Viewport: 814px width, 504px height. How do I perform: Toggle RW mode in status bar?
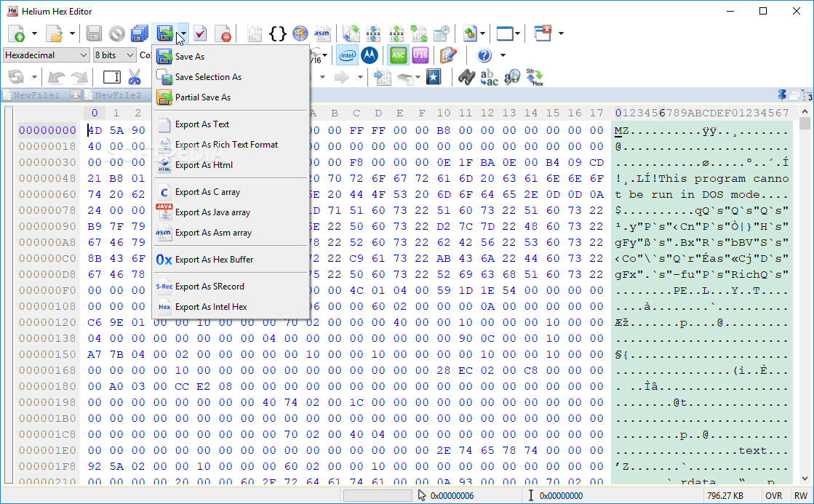pos(800,496)
